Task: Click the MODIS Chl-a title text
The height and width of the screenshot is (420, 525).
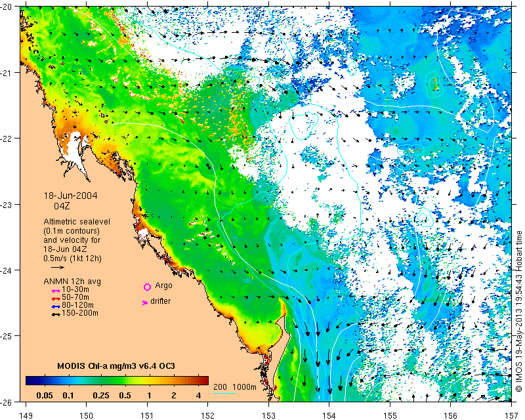Action: point(116,366)
